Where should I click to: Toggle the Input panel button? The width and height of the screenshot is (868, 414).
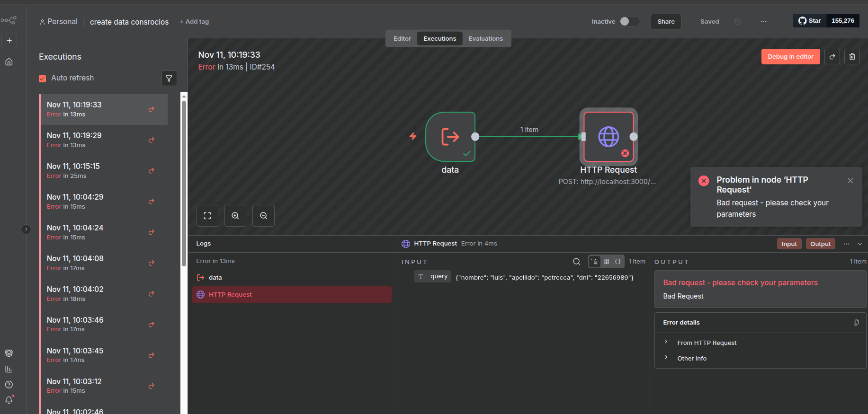coord(789,244)
